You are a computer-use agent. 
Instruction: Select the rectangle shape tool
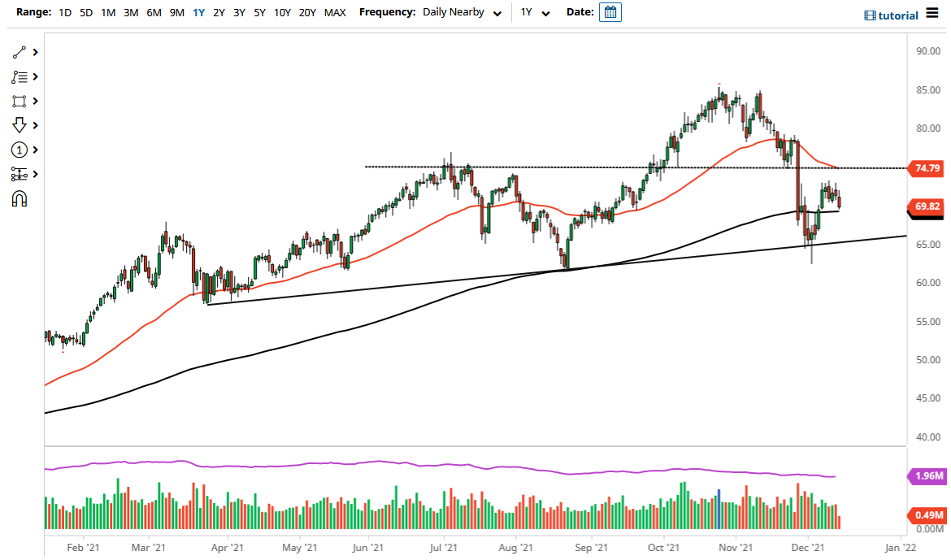[20, 101]
